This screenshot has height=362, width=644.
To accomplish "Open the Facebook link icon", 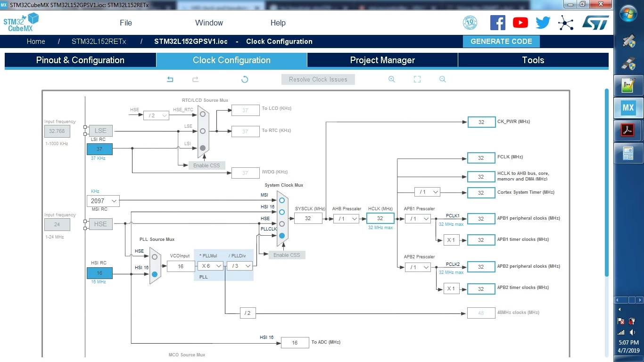I will 498,23.
